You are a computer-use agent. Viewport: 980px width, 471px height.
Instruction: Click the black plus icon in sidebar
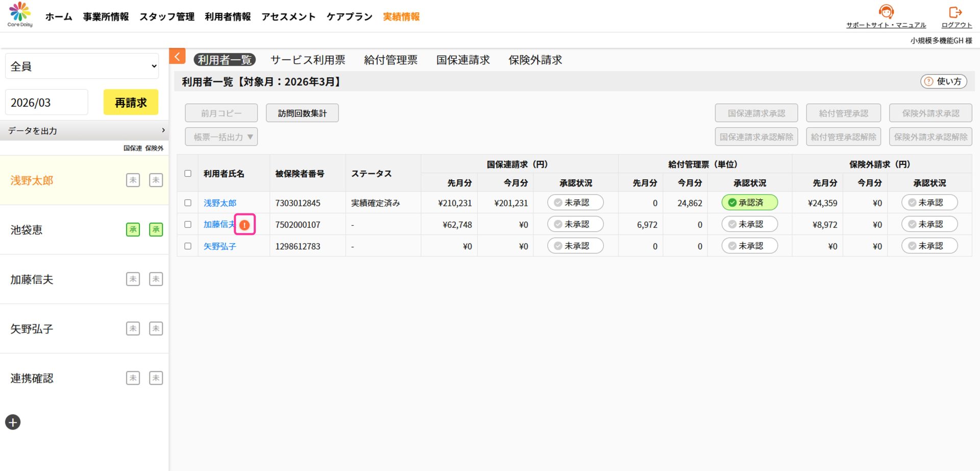pyautogui.click(x=13, y=422)
